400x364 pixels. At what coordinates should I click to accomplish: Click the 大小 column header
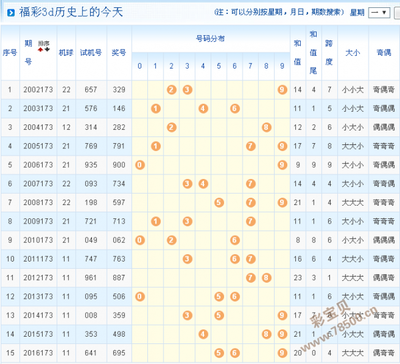click(353, 52)
